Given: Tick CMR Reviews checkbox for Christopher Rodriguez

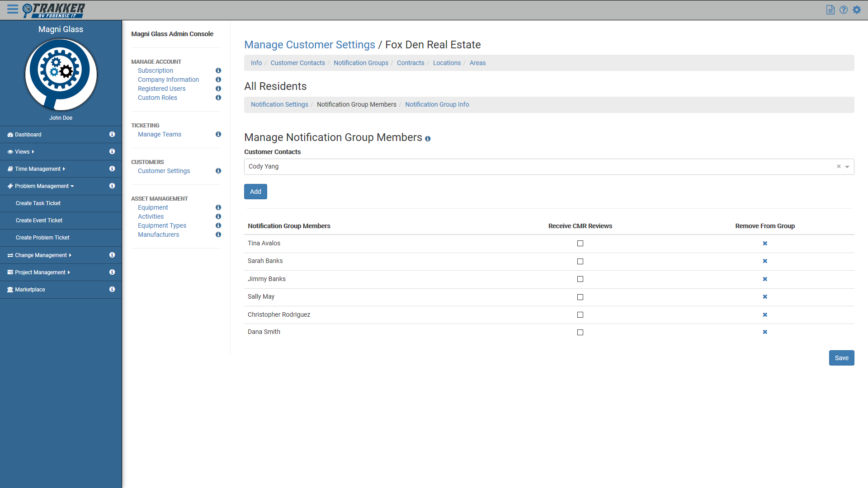Looking at the screenshot, I should (580, 315).
